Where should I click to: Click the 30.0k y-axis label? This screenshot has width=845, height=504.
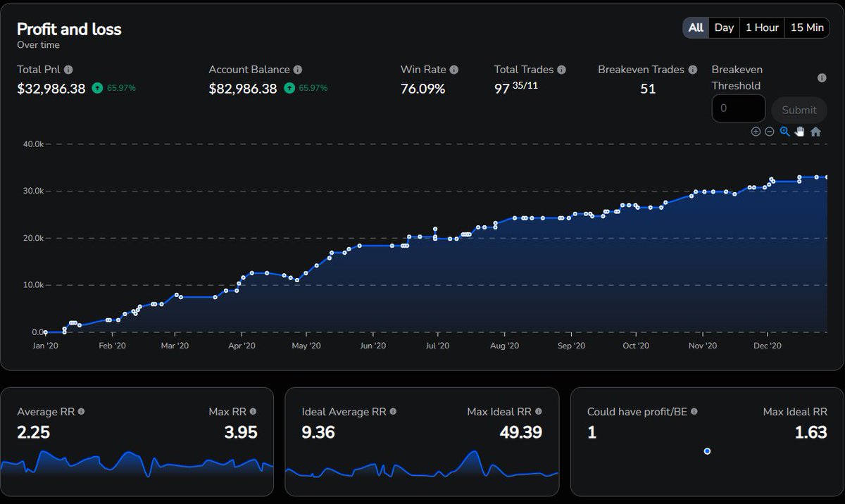click(33, 191)
